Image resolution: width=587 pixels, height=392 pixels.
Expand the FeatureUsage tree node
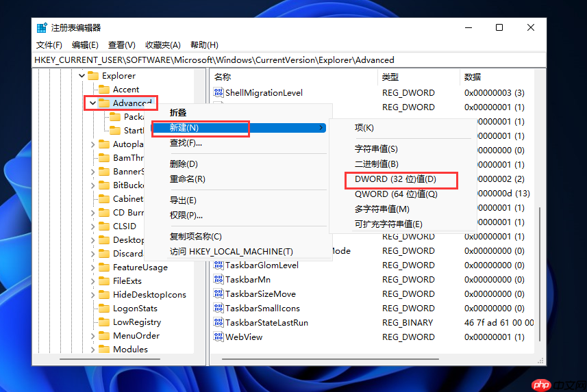coord(93,267)
